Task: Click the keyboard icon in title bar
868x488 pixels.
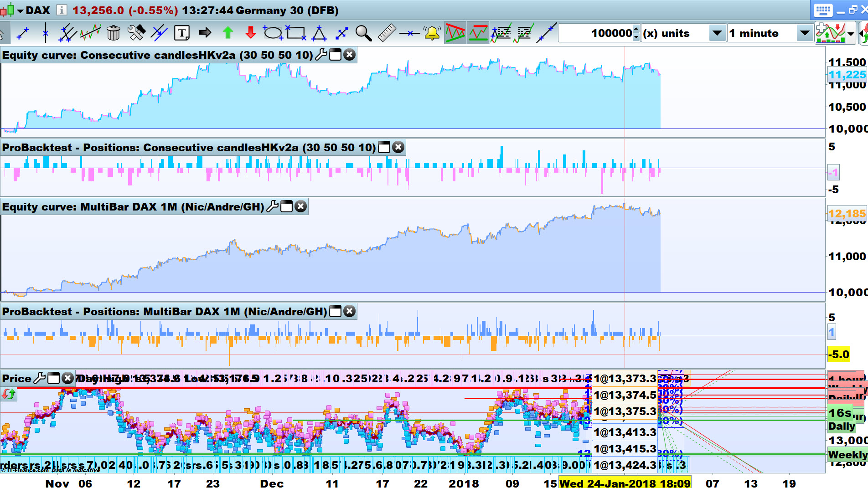Action: point(823,10)
